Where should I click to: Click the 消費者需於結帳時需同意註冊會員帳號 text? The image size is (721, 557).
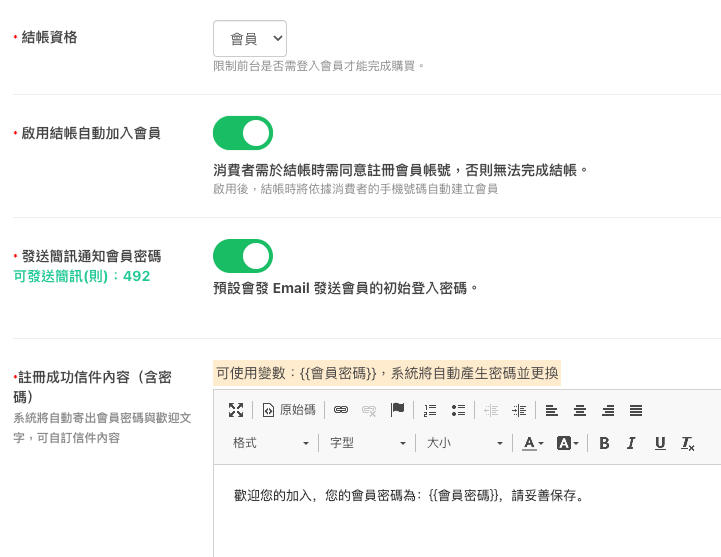(401, 170)
